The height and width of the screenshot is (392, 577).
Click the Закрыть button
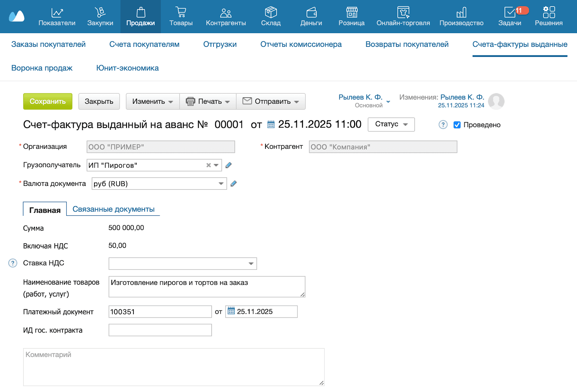[99, 102]
